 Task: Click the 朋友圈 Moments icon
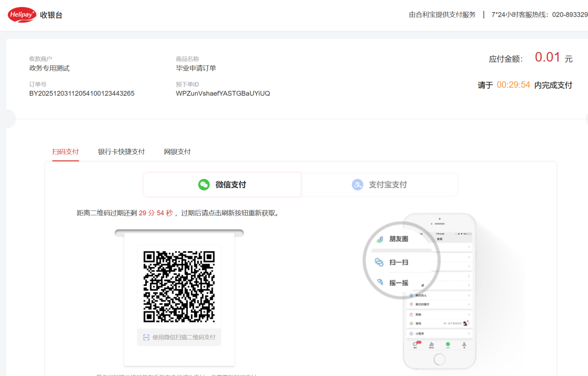pos(381,240)
